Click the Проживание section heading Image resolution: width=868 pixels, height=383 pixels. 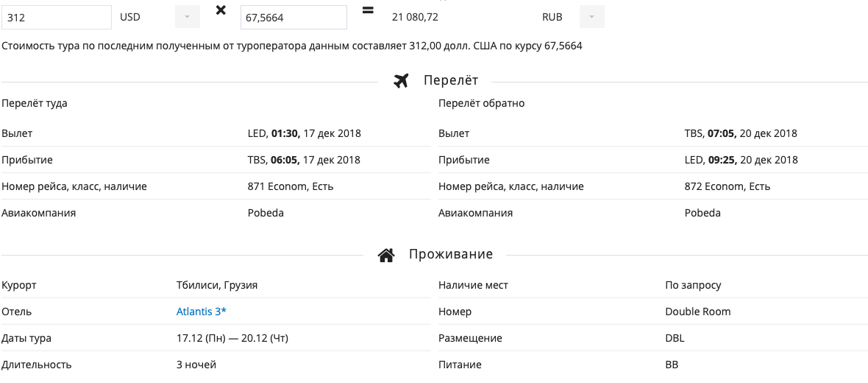451,254
